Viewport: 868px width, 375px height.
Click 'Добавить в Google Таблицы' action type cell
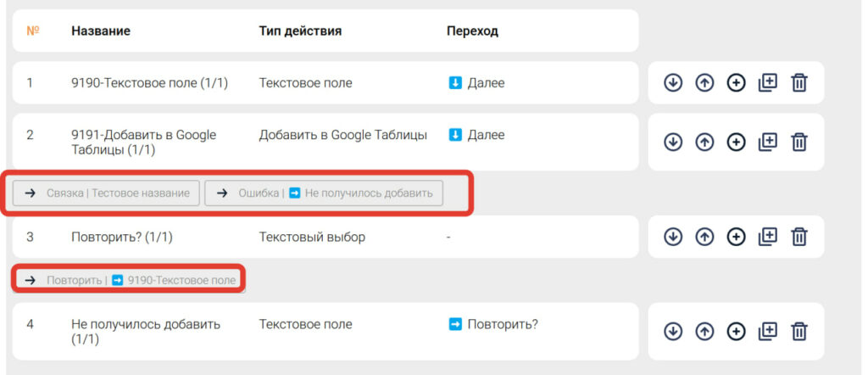pyautogui.click(x=342, y=135)
